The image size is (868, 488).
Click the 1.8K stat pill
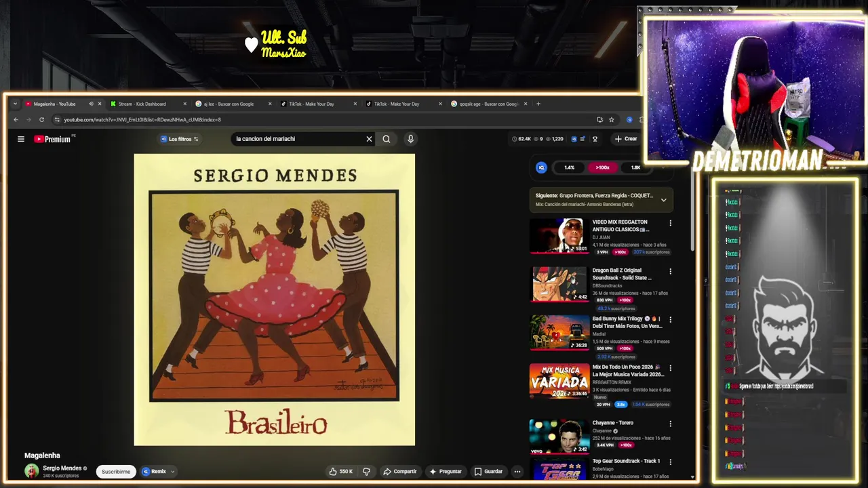click(635, 167)
